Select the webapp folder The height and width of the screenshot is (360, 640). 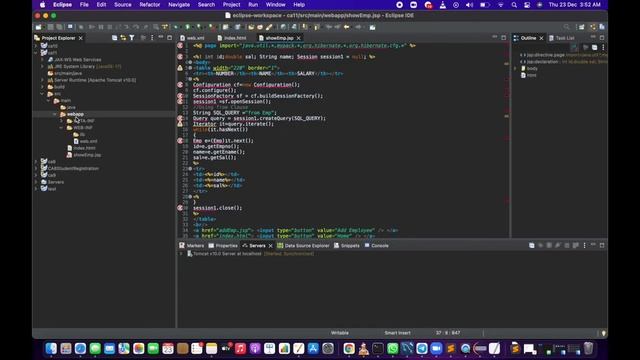click(x=75, y=114)
